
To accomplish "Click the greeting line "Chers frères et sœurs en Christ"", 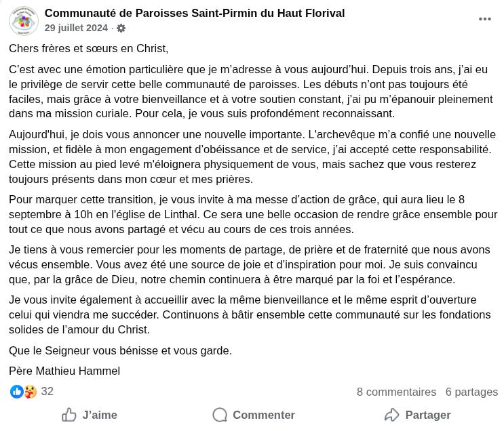I will (x=89, y=49).
